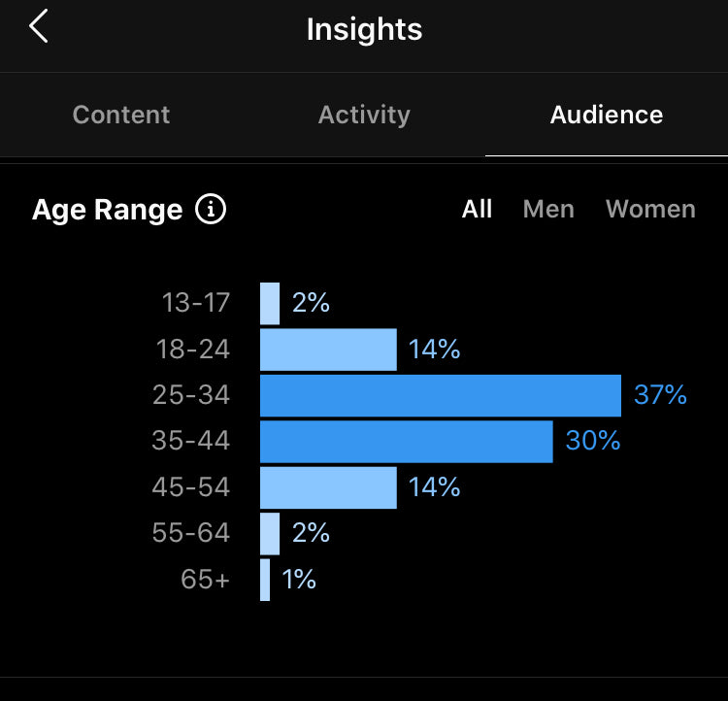This screenshot has height=701, width=728.
Task: Tap the 25-34 age range bar
Action: [x=440, y=395]
